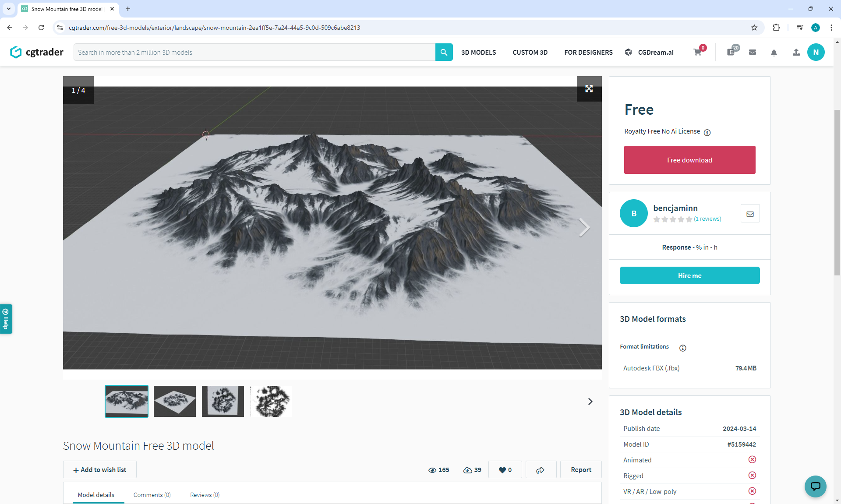Open the 3D MODELS menu
This screenshot has width=841, height=504.
(478, 53)
